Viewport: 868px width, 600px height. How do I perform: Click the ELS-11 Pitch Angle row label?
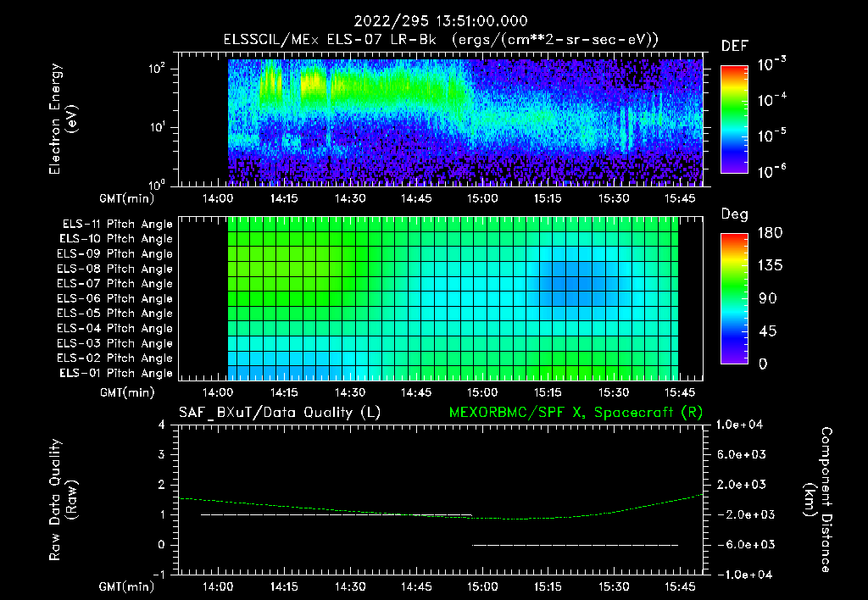coord(117,225)
